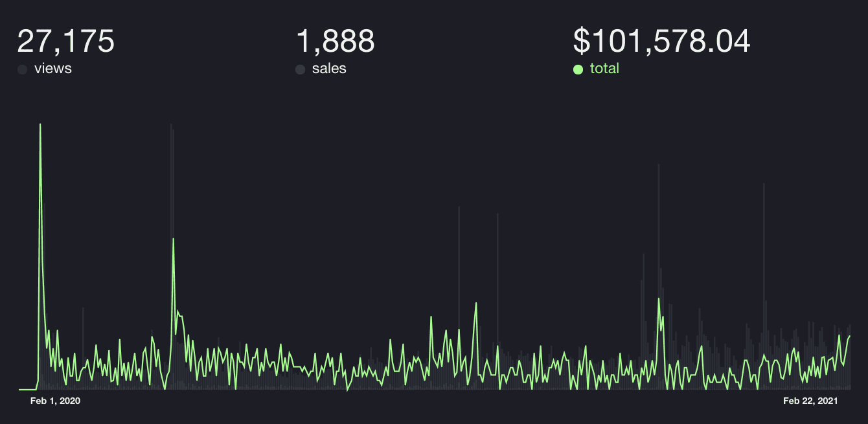Click the Feb 1, 2020 start date
This screenshot has width=868, height=424.
55,401
